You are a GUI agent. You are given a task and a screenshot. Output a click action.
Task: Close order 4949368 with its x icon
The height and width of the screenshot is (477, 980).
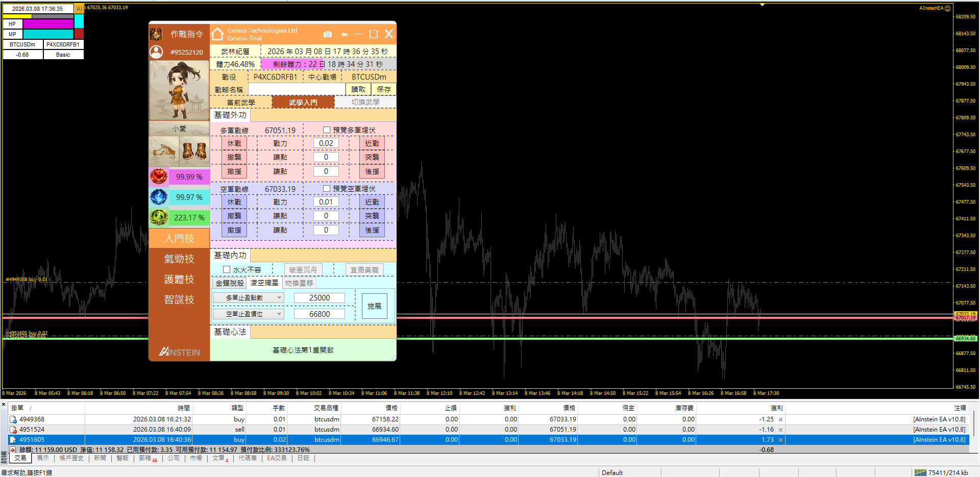780,419
